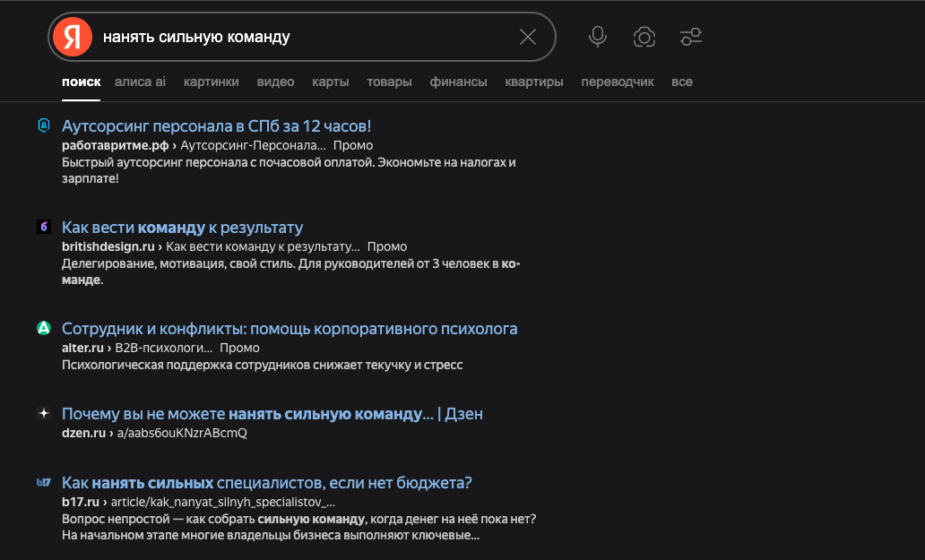Viewport: 925px width, 560px height.
Task: Clear the search query with X
Action: pos(528,37)
